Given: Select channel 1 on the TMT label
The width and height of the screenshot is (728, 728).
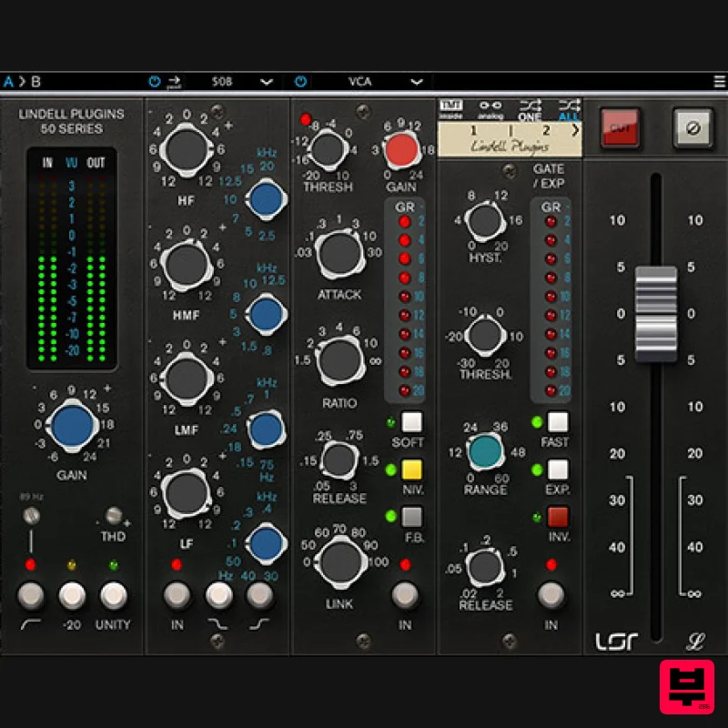Looking at the screenshot, I should [x=473, y=130].
